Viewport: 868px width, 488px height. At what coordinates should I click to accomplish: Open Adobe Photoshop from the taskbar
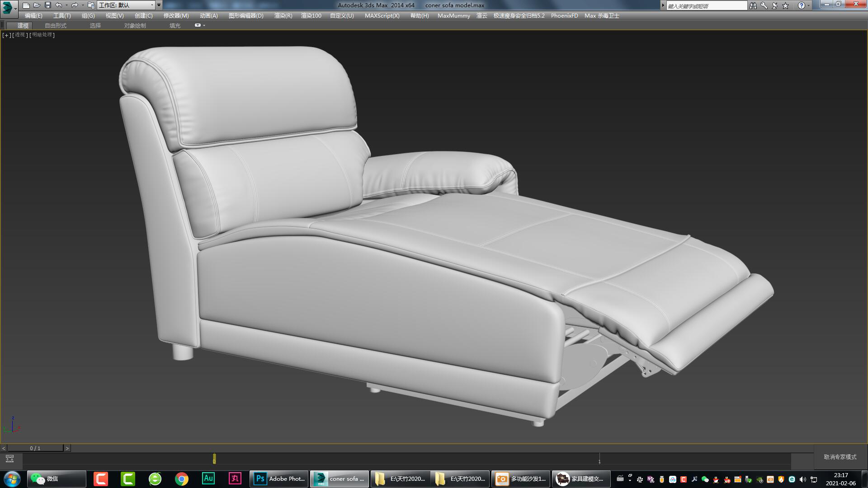278,479
